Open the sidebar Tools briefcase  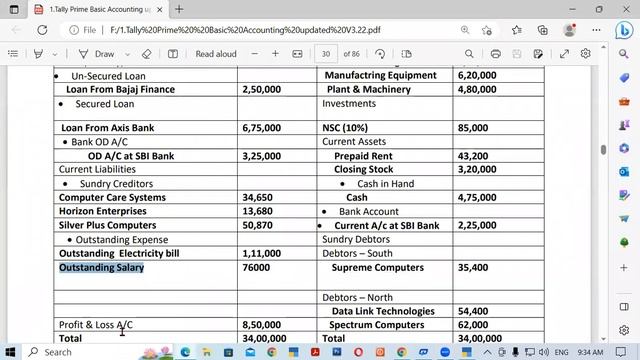click(624, 101)
